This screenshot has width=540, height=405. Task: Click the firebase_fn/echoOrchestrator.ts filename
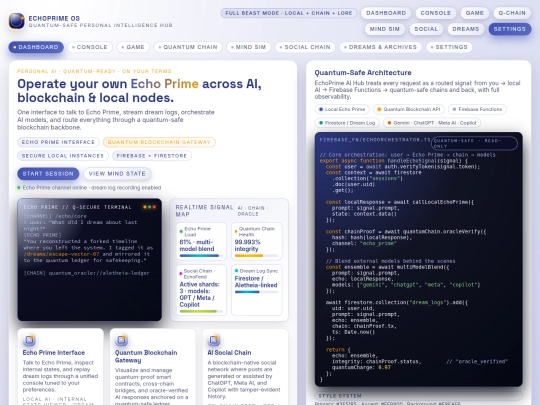375,140
